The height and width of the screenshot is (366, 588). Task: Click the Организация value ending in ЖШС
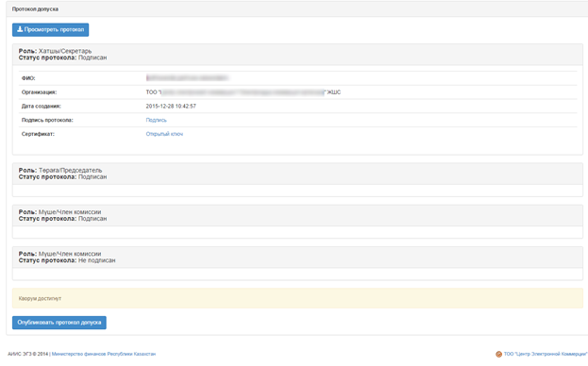point(243,92)
